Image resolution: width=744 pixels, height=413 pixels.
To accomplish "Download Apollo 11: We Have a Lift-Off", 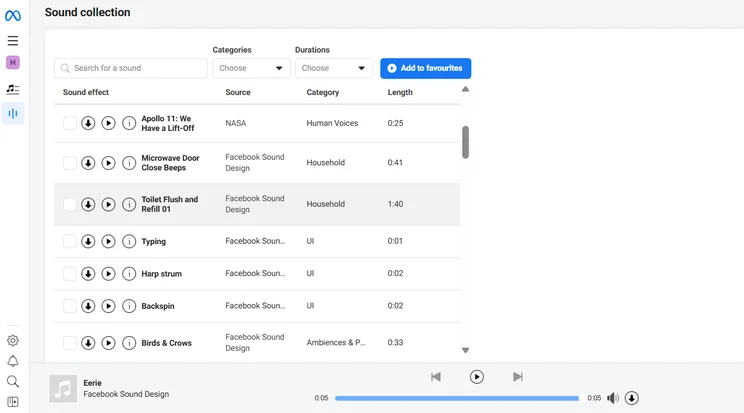I will point(88,123).
